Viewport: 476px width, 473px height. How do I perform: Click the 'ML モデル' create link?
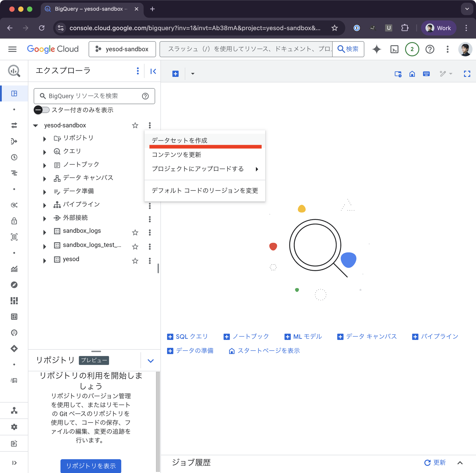click(303, 336)
